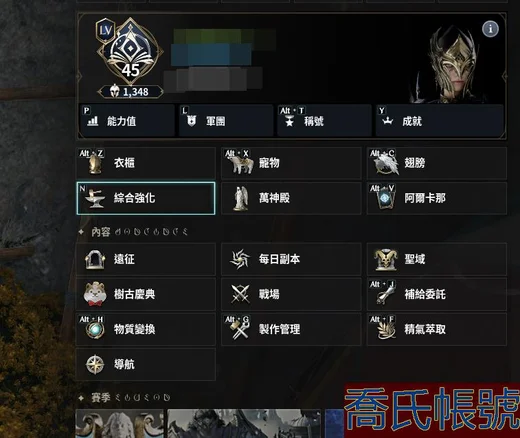Switch to the 軍團 tab
This screenshot has width=520, height=438.
(x=226, y=121)
